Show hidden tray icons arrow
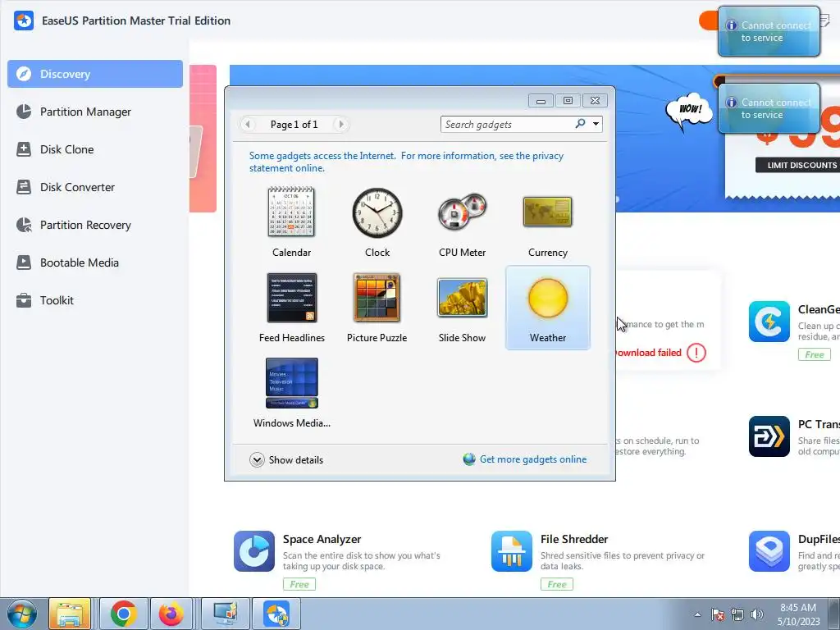840x630 pixels. pyautogui.click(x=697, y=614)
